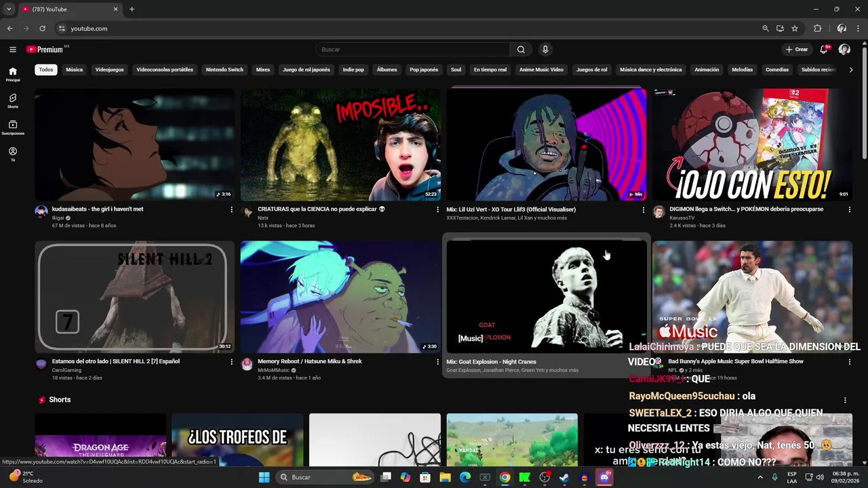Open the Windows Start menu
This screenshot has width=868, height=488.
264,477
